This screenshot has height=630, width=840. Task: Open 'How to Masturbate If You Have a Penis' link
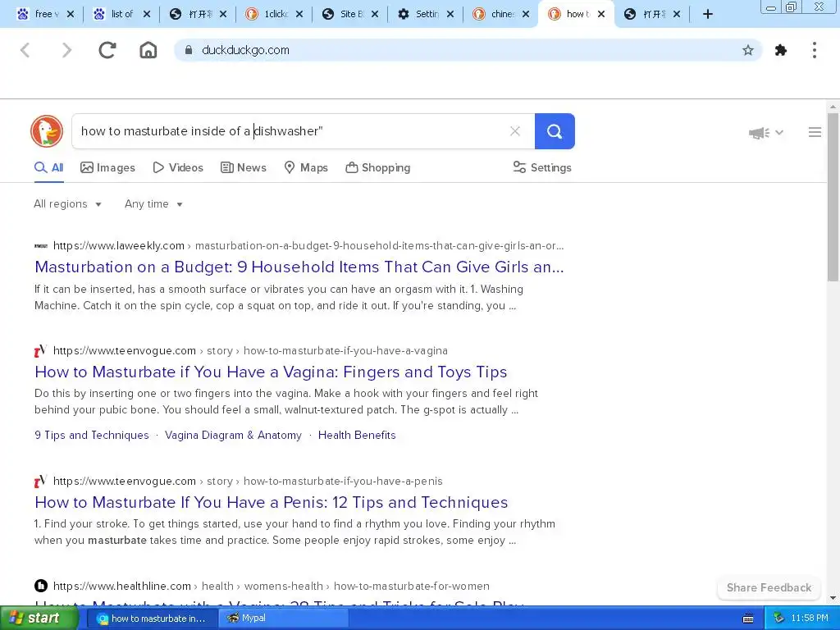click(x=271, y=502)
